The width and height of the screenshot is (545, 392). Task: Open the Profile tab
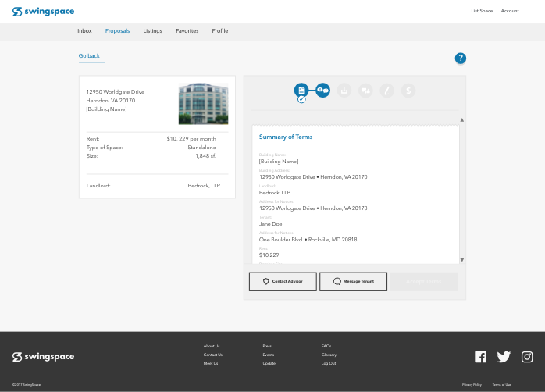[x=220, y=31]
